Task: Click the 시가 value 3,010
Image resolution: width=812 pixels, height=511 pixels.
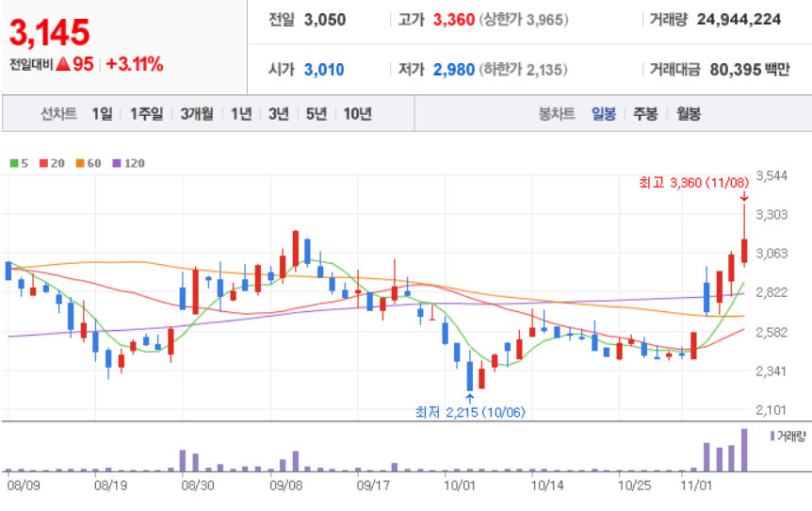Action: 324,70
